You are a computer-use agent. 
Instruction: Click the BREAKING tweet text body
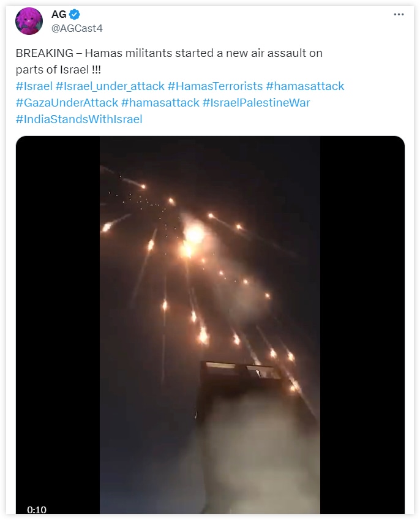point(169,61)
